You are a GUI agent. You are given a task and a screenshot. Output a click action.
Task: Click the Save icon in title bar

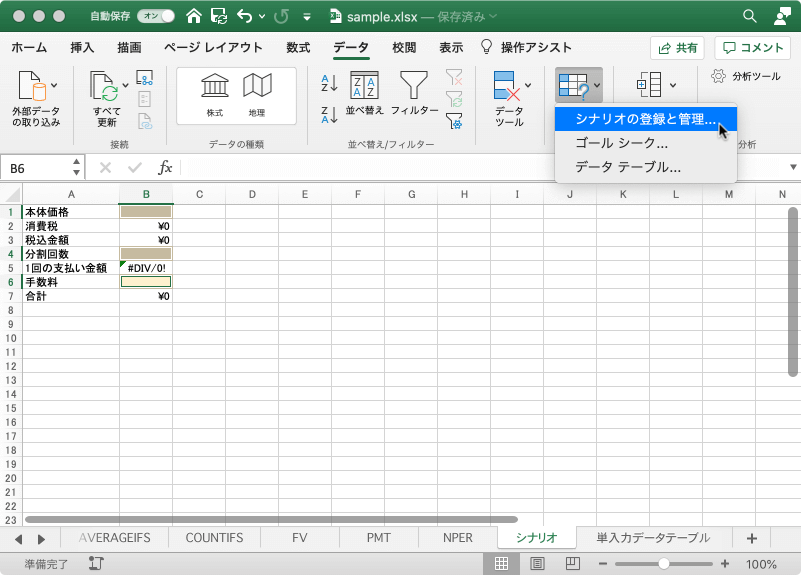coord(219,16)
